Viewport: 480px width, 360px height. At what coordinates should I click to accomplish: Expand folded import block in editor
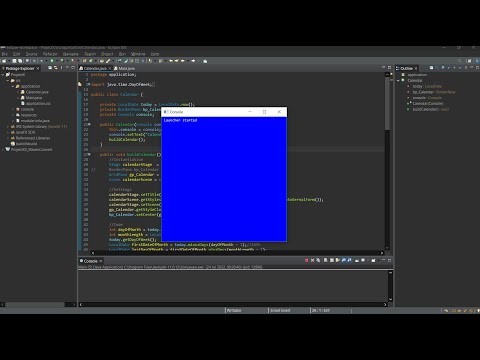(x=88, y=84)
